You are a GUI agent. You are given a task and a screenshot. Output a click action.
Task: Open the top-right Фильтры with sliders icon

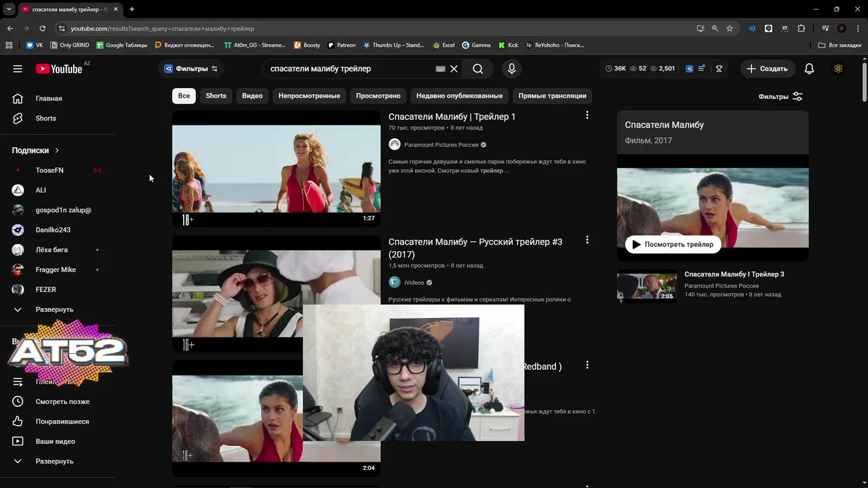(x=781, y=96)
